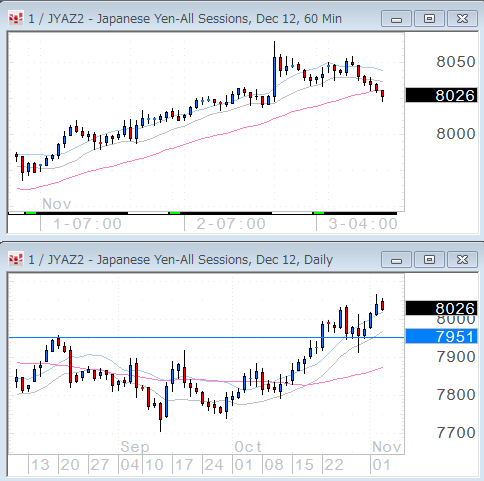Click the 8000 axis label in 60 Min chart
Screen dimensions: 484x481
(x=455, y=134)
